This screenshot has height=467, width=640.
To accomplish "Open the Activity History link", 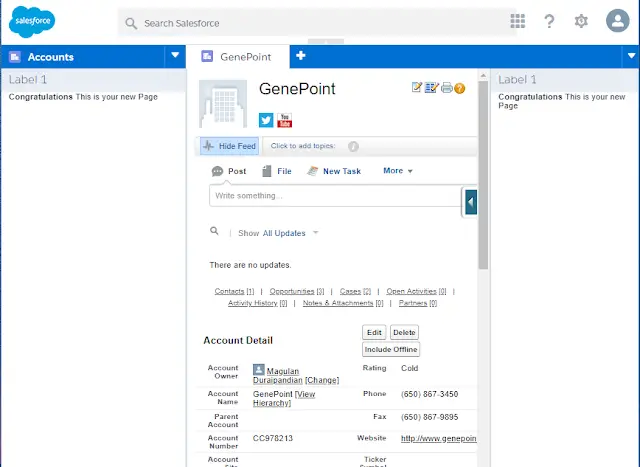I will (x=258, y=303).
